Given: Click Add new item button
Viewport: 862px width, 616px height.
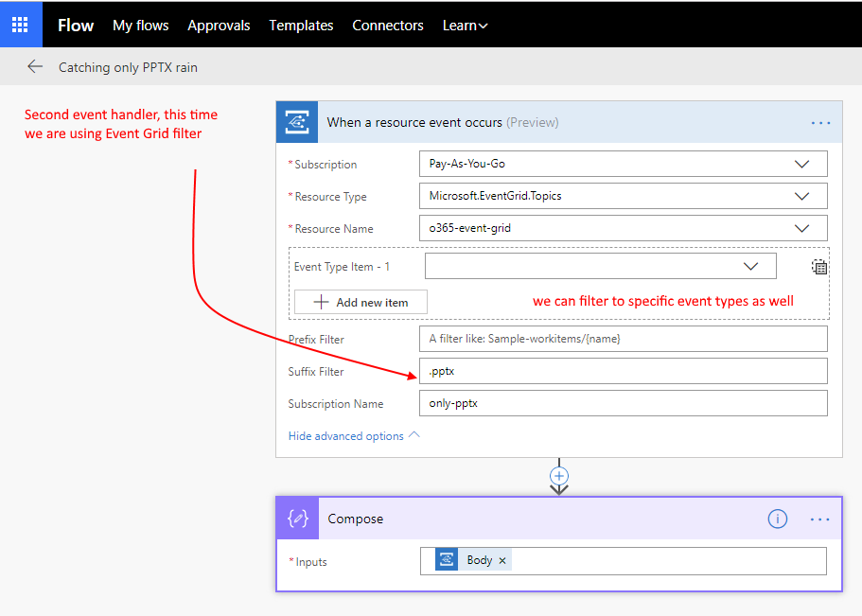Looking at the screenshot, I should (361, 302).
